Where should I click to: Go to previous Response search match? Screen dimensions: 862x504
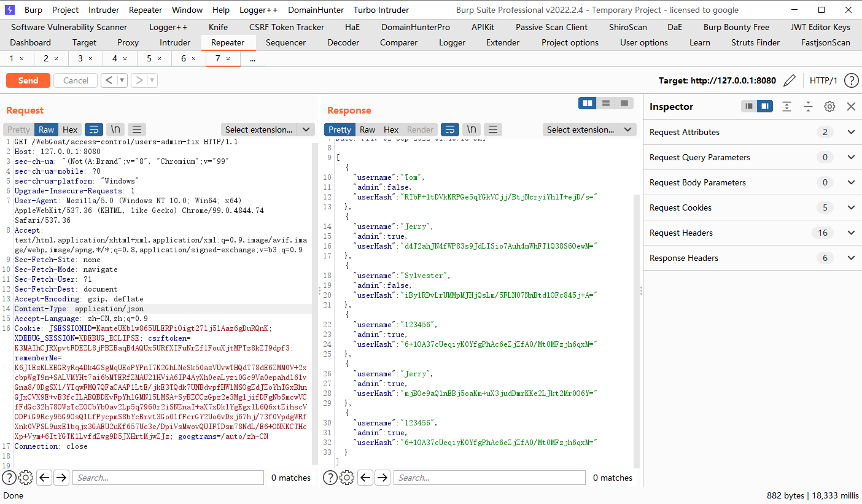(365, 478)
